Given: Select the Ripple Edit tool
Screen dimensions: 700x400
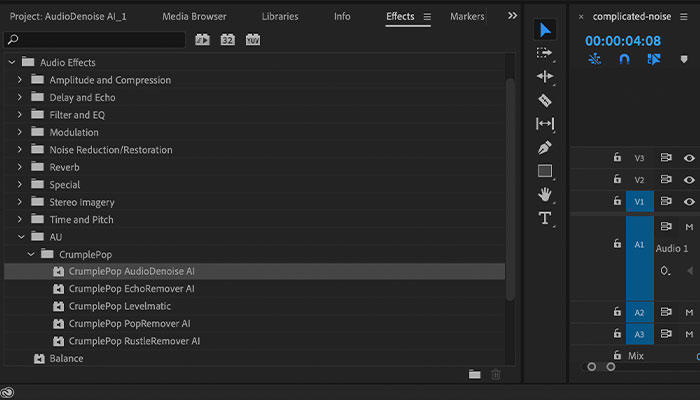Looking at the screenshot, I should 545,76.
